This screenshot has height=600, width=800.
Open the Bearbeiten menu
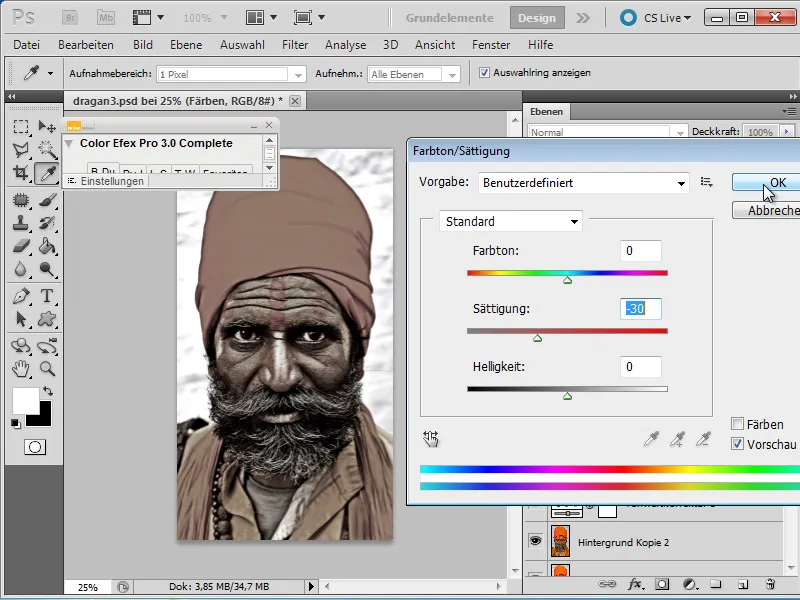[86, 45]
